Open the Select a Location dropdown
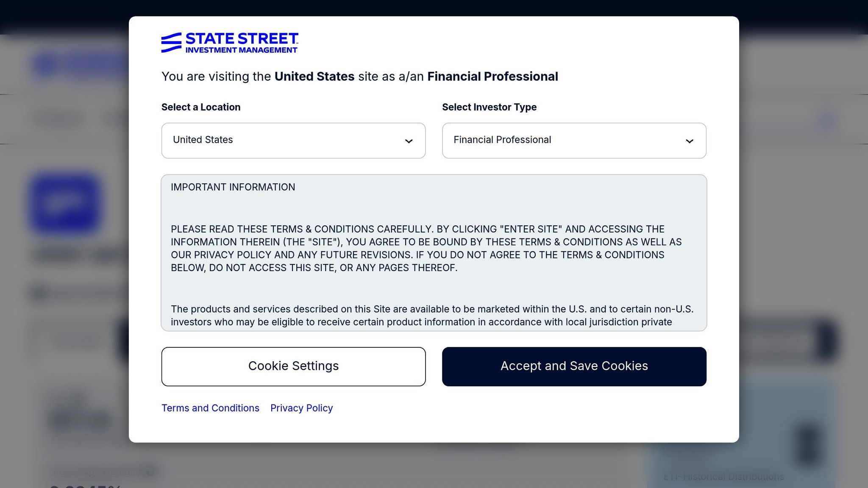Image resolution: width=868 pixels, height=488 pixels. (x=293, y=140)
